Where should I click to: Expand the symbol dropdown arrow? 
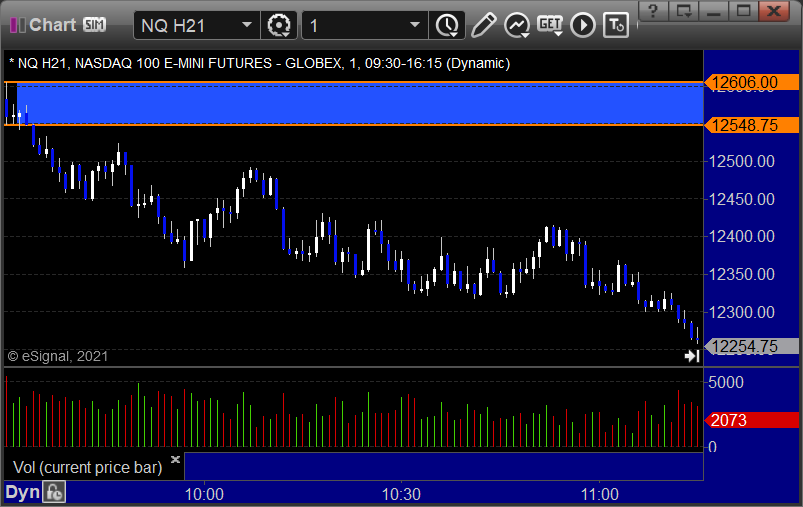(247, 25)
